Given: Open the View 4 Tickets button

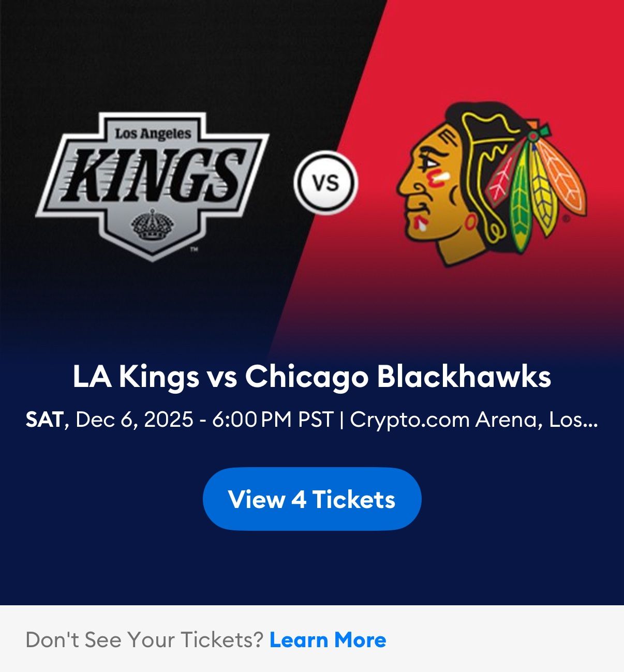Looking at the screenshot, I should tap(312, 499).
